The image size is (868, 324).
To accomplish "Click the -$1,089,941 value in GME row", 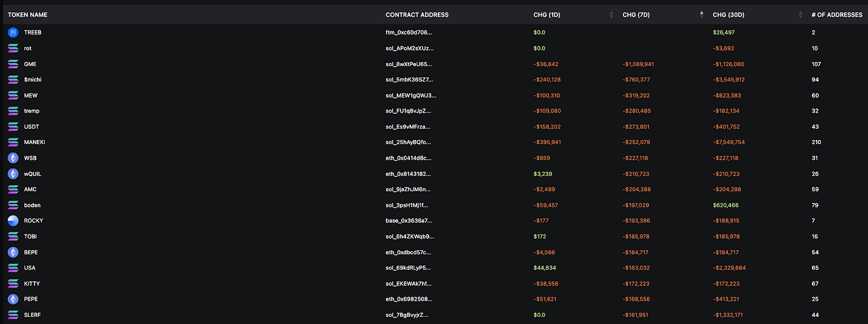I will pos(638,64).
